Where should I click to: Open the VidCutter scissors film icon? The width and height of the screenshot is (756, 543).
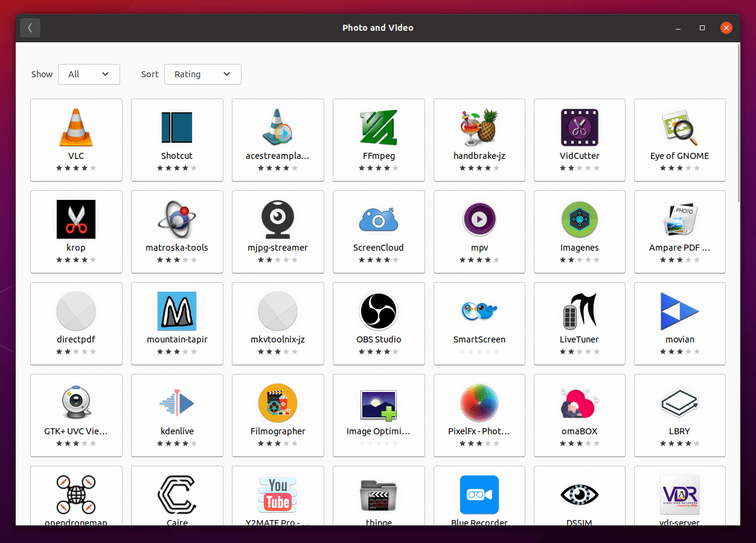tap(580, 127)
